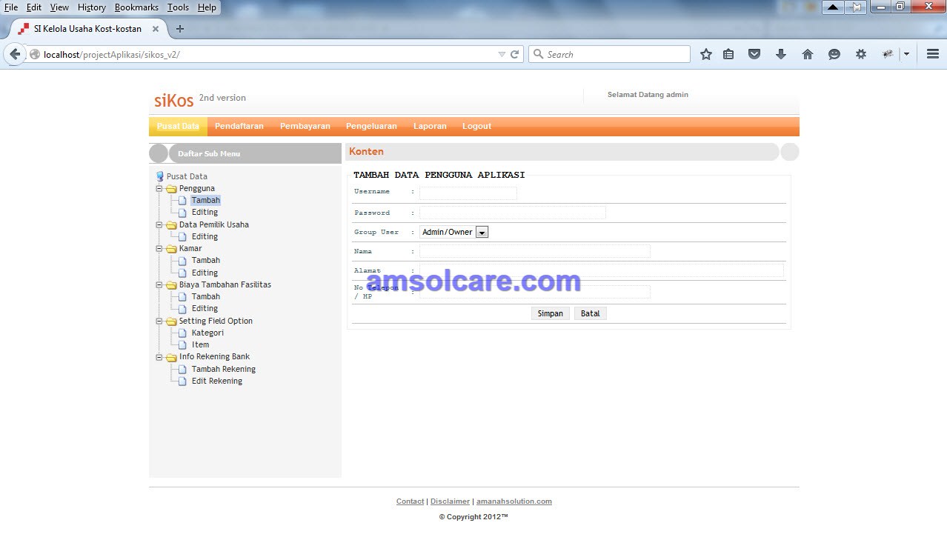The height and width of the screenshot is (560, 947).
Task: Open the chat smiley icon in toolbar
Action: coord(834,54)
